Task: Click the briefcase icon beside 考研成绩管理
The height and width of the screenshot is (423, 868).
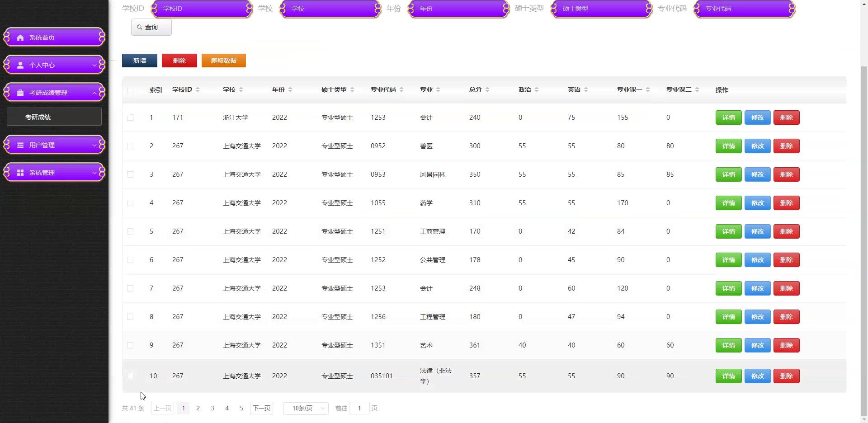Action: pyautogui.click(x=20, y=93)
